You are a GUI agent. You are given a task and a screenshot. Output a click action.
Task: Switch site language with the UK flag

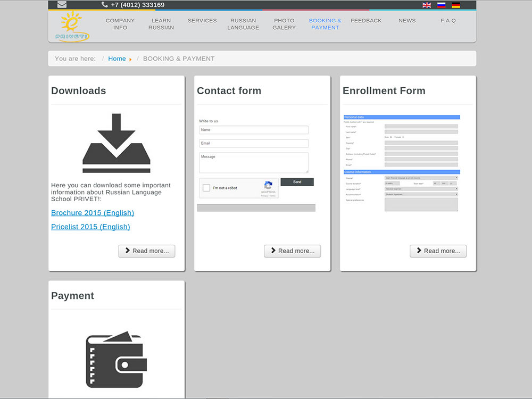[x=427, y=5]
